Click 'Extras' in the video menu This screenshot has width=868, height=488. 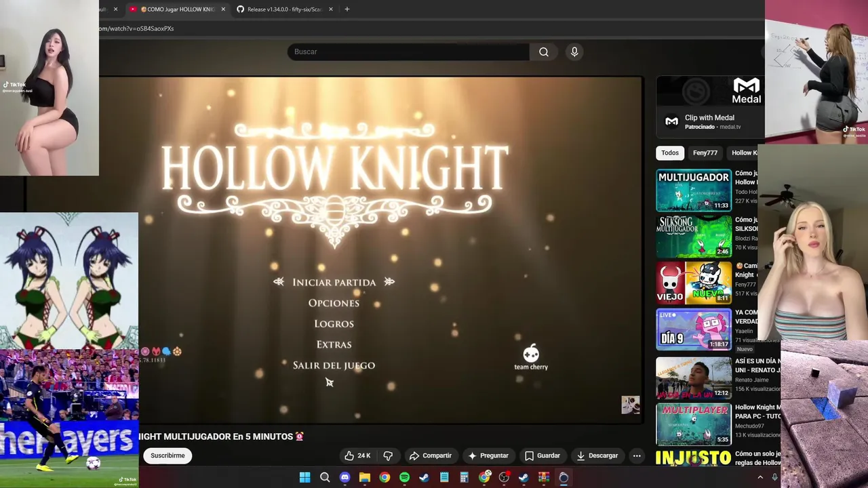coord(334,344)
